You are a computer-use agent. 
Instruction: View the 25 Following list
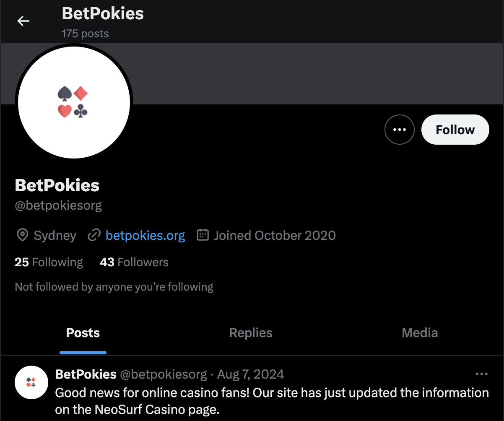[49, 262]
